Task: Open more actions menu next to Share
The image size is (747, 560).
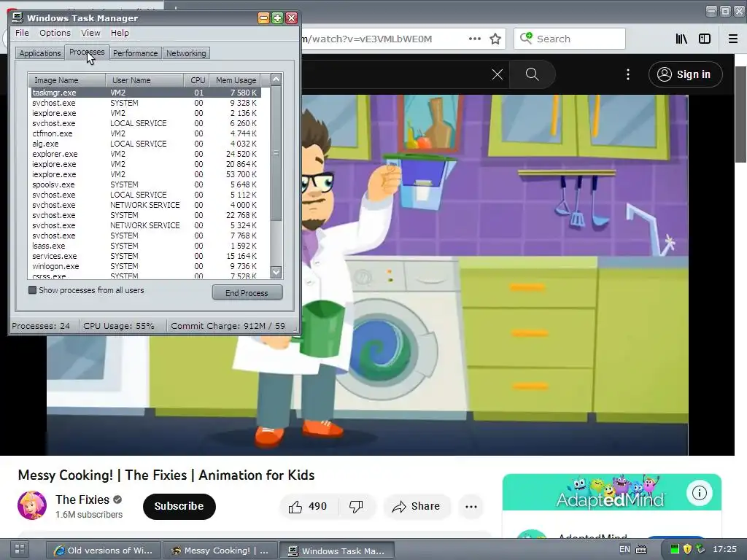Action: [x=471, y=507]
